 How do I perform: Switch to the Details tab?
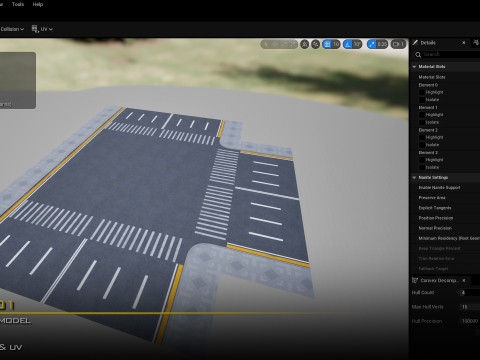click(428, 43)
